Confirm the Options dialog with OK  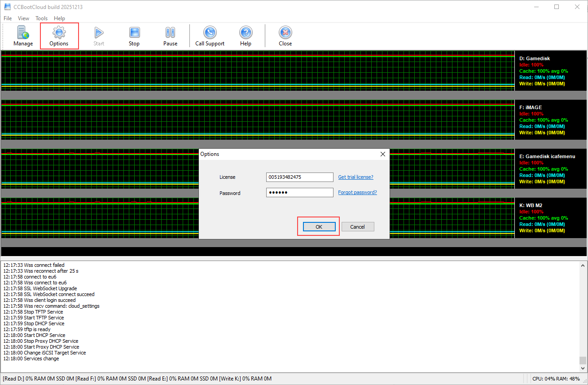pos(319,227)
